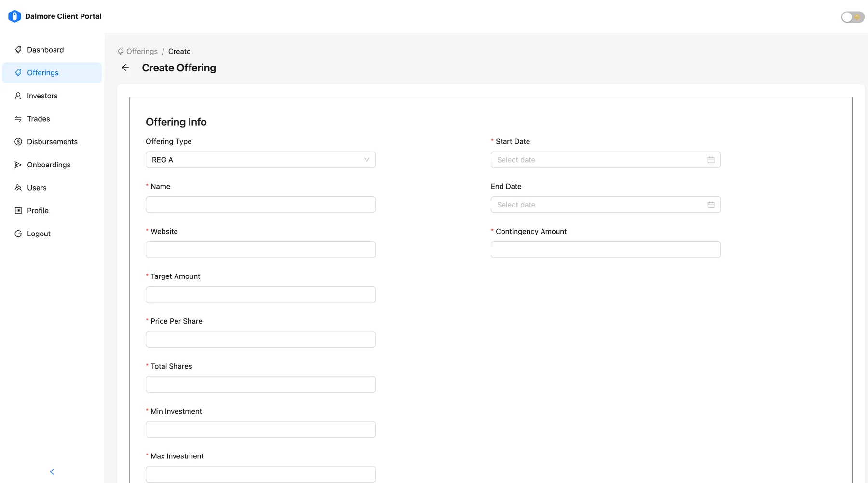Click the Disbursements dollar icon

18,142
